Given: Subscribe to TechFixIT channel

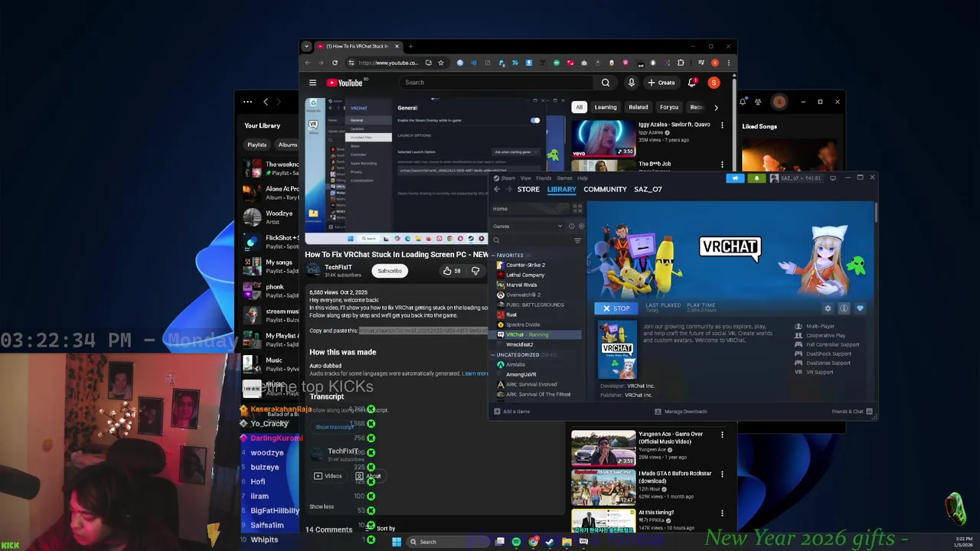Looking at the screenshot, I should pyautogui.click(x=389, y=271).
